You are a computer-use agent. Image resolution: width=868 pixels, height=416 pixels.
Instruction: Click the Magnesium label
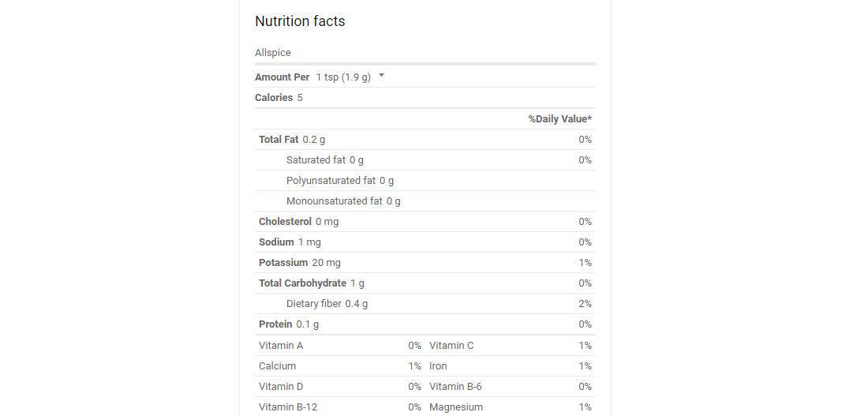[x=456, y=407]
